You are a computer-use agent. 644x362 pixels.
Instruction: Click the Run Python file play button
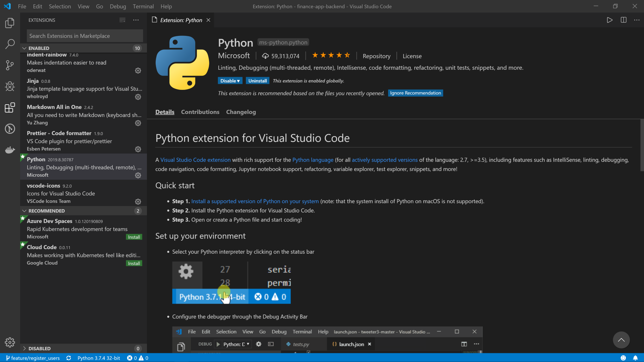click(609, 20)
